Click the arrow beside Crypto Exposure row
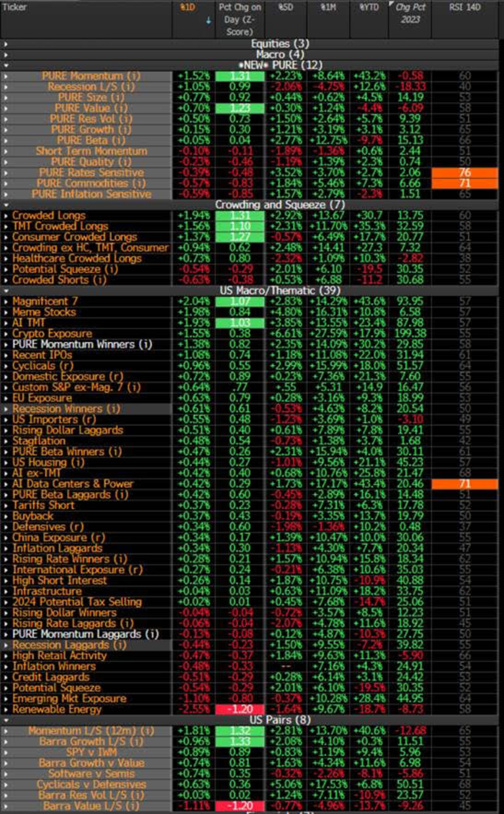 (x=6, y=334)
